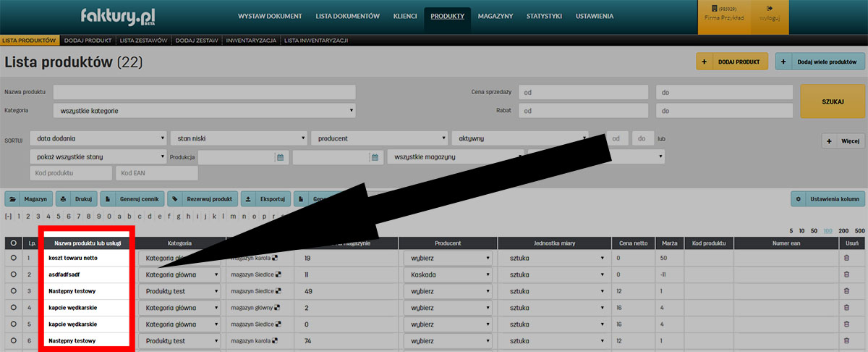Set page size to 200 results
This screenshot has height=352, width=868.
tap(841, 230)
